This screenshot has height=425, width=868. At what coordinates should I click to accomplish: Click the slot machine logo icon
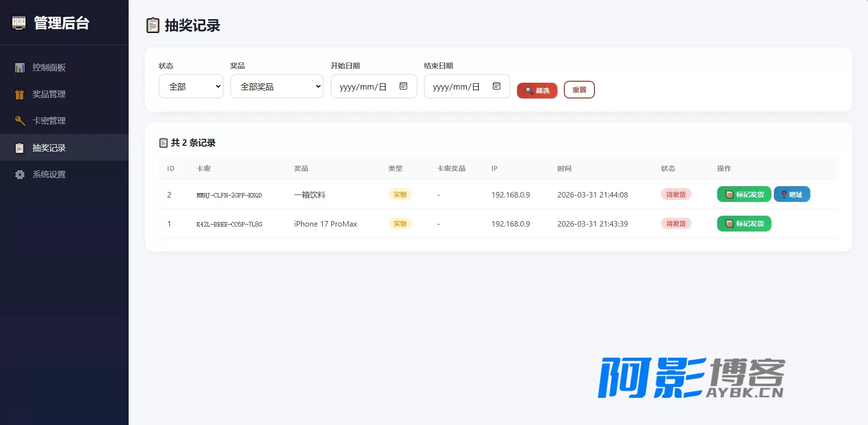(x=19, y=23)
